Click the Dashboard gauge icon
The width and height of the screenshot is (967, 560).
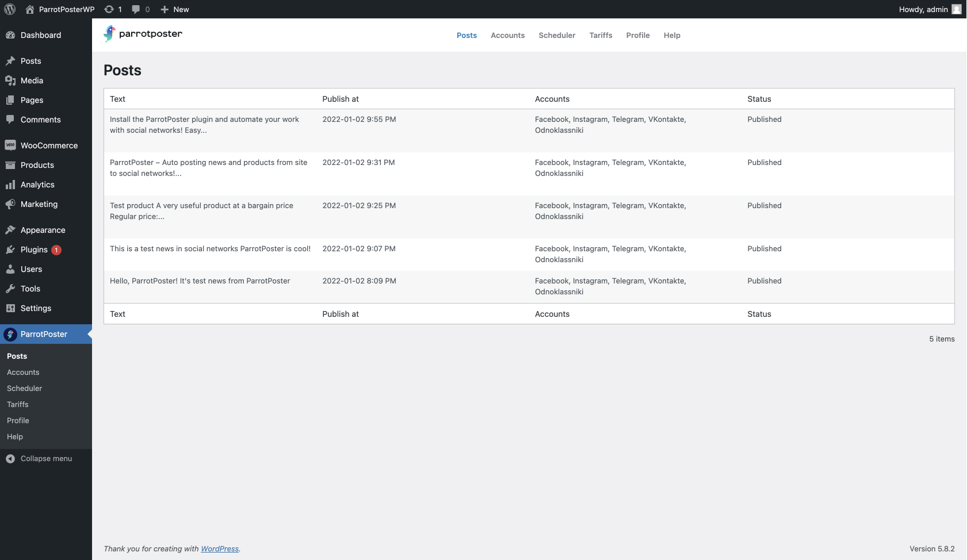10,35
